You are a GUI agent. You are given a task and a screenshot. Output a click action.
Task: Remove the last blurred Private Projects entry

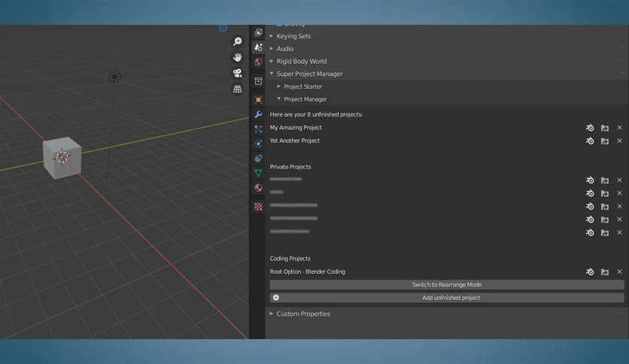coord(619,232)
